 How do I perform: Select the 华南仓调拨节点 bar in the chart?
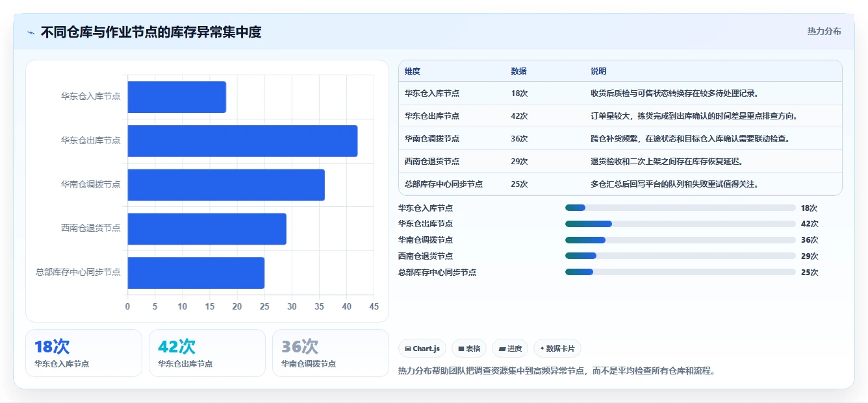(x=226, y=185)
